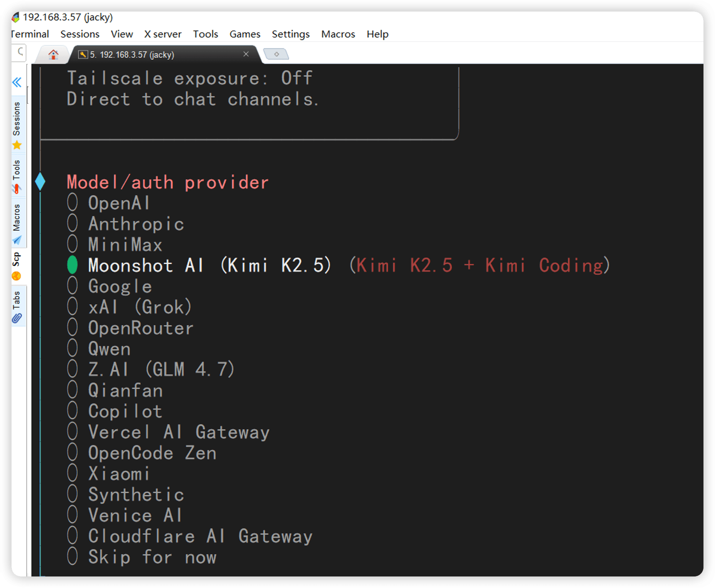715x588 pixels.
Task: Select the OpenRouter provider option
Action: click(x=130, y=328)
